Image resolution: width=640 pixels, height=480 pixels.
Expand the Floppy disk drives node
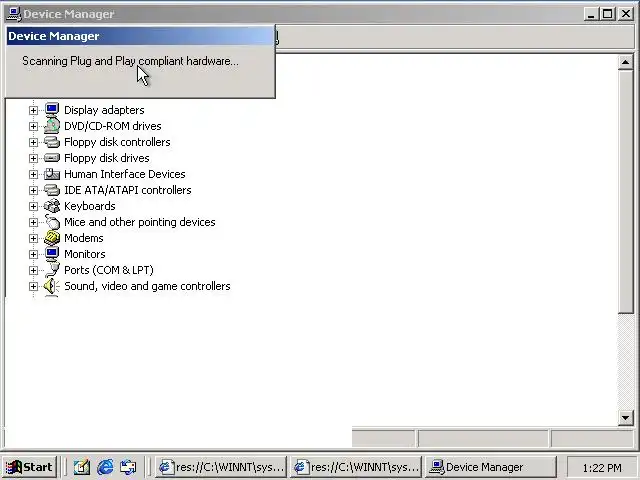pos(33,158)
